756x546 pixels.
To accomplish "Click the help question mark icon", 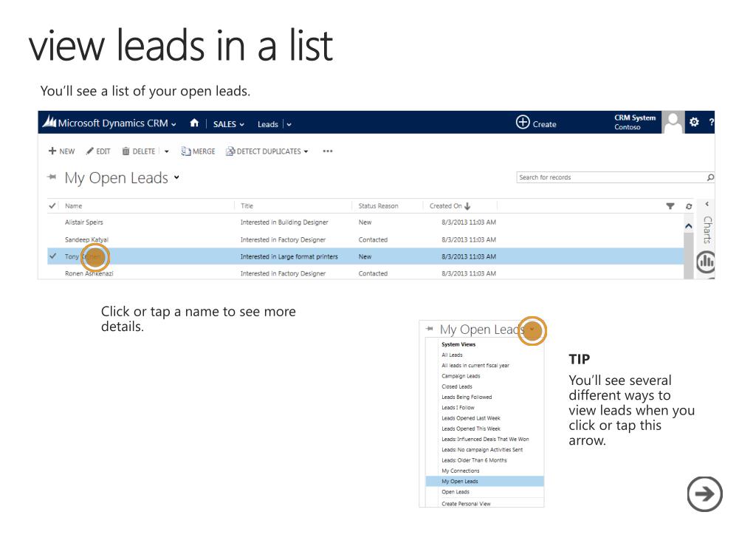I will tap(711, 122).
